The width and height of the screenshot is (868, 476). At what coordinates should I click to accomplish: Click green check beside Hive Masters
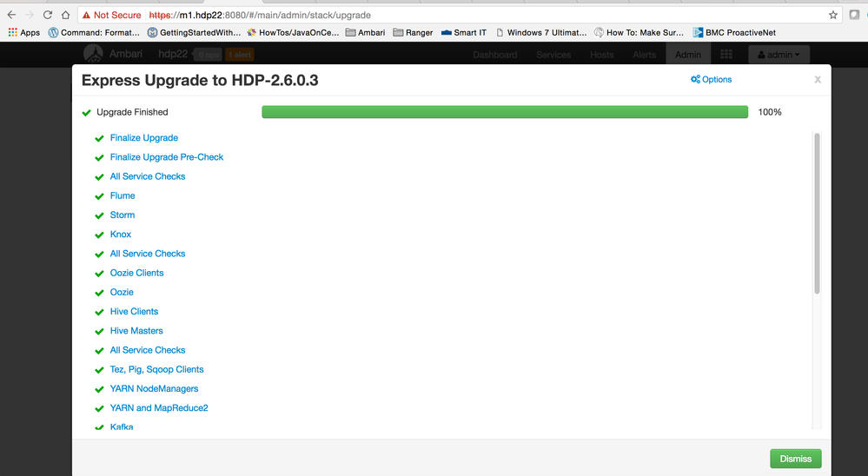click(100, 332)
